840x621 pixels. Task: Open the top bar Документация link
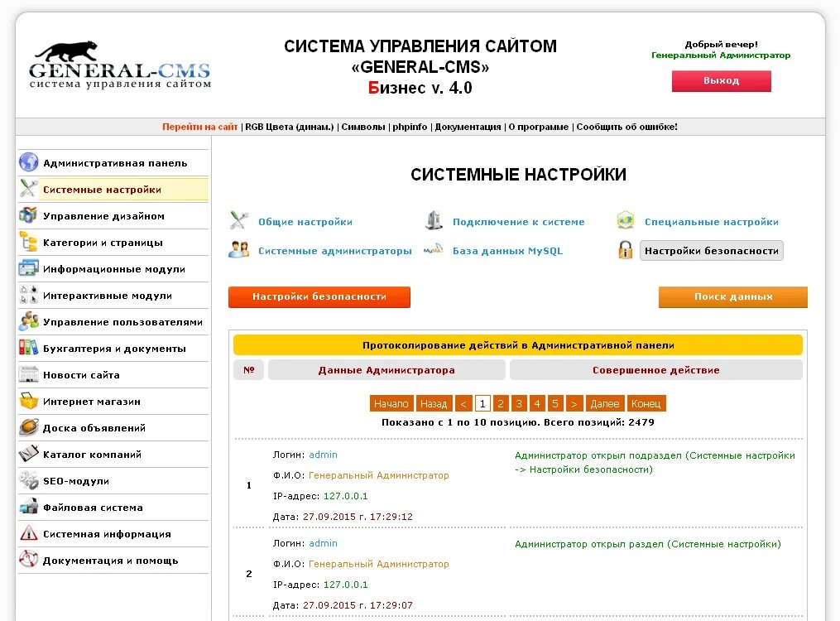coord(468,127)
